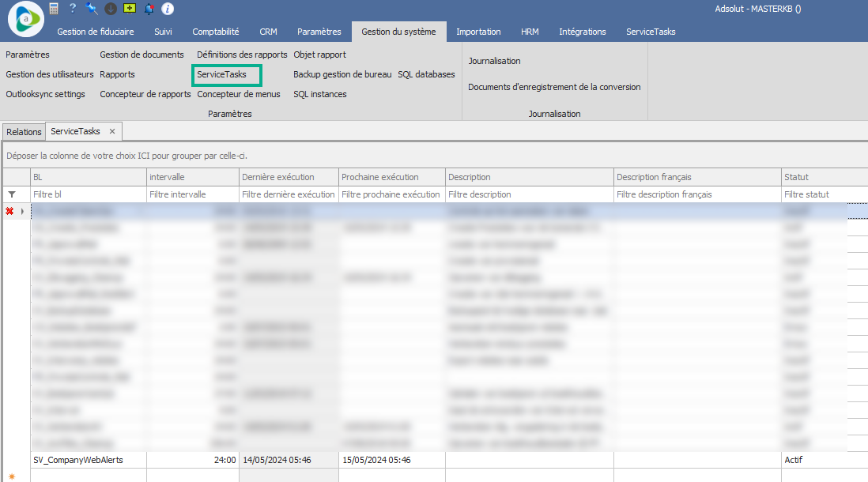This screenshot has height=482, width=868.
Task: Click the black row indicator arrow
Action: (22, 211)
